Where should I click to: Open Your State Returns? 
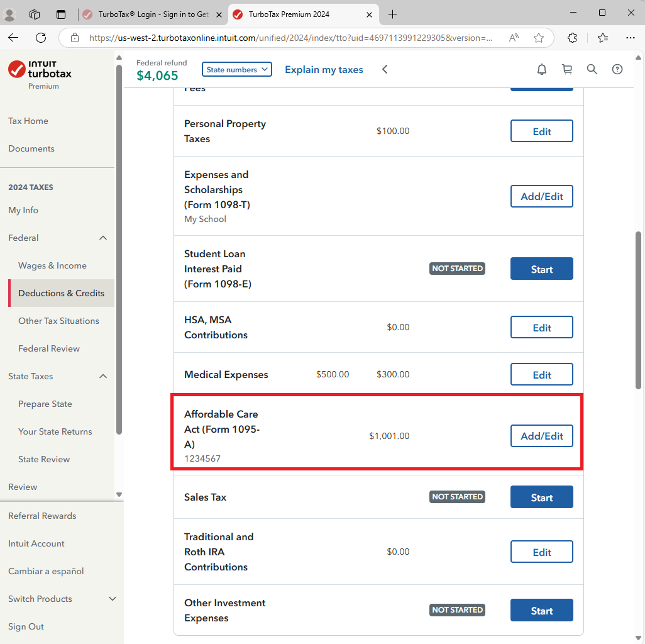(x=55, y=431)
